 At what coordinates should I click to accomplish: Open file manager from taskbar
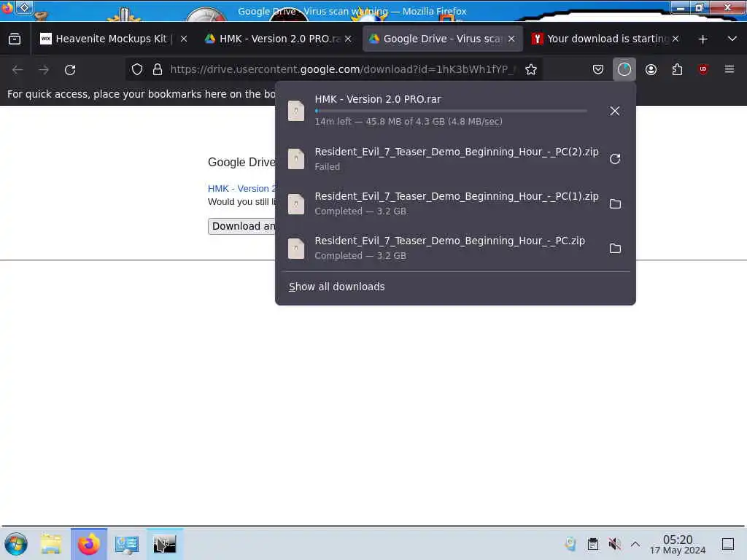click(51, 544)
